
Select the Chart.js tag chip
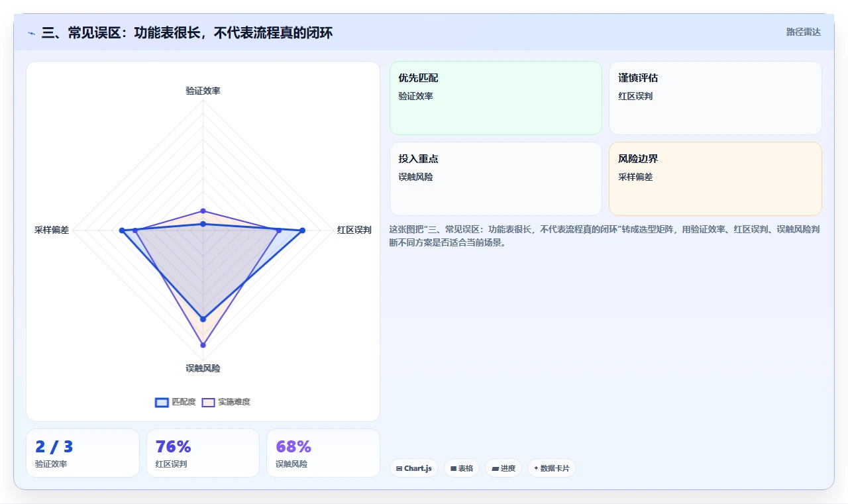414,468
